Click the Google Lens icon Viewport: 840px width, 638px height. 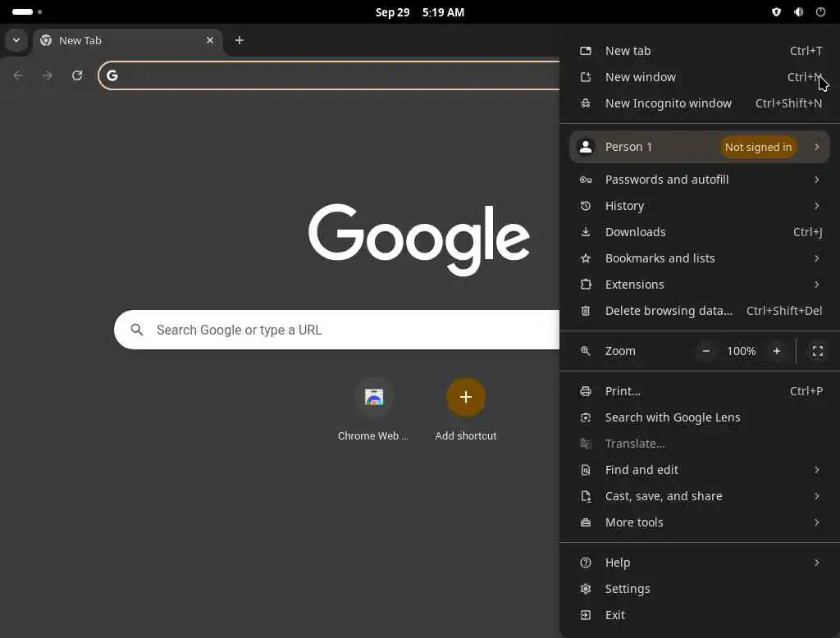pos(586,417)
